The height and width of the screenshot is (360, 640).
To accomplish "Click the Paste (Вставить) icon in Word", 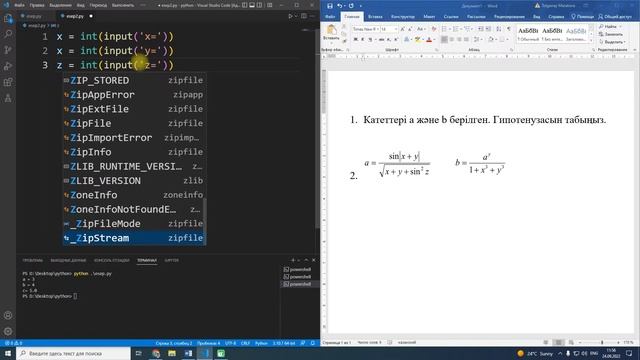I will pos(331,30).
